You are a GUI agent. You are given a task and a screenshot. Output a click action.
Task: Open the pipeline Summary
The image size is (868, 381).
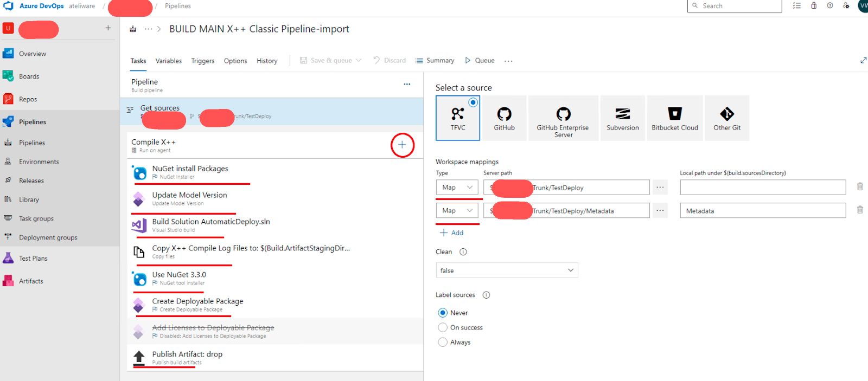pos(435,61)
